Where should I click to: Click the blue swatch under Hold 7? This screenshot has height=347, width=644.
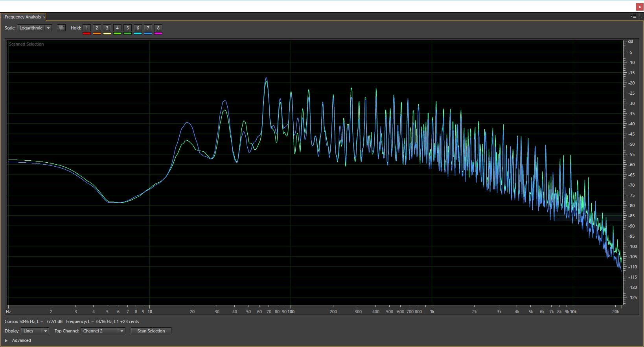click(148, 33)
